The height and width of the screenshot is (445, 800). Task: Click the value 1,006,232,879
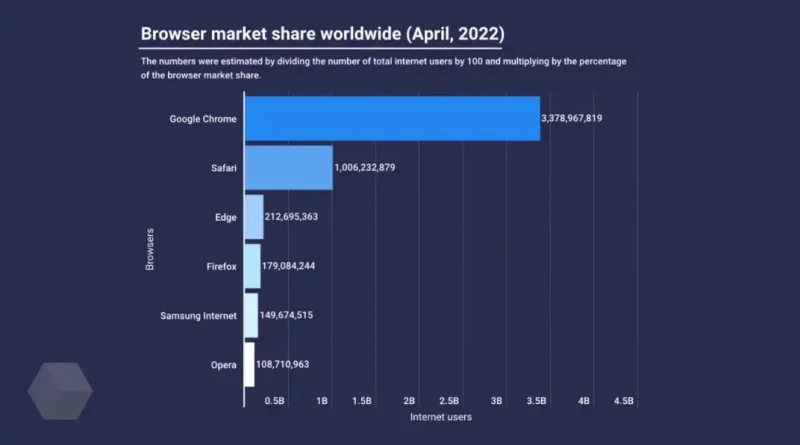click(365, 167)
